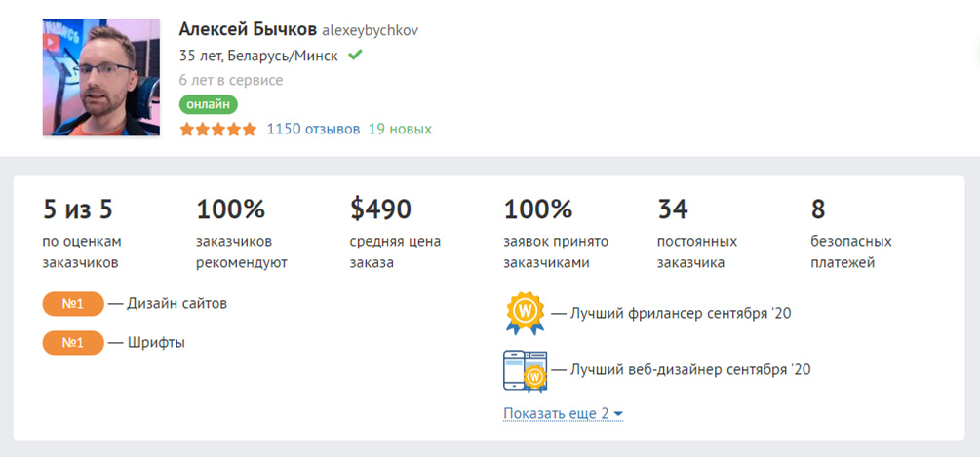The image size is (980, 457).
Task: Open Алексей Бычков's profile photo
Action: tap(101, 77)
